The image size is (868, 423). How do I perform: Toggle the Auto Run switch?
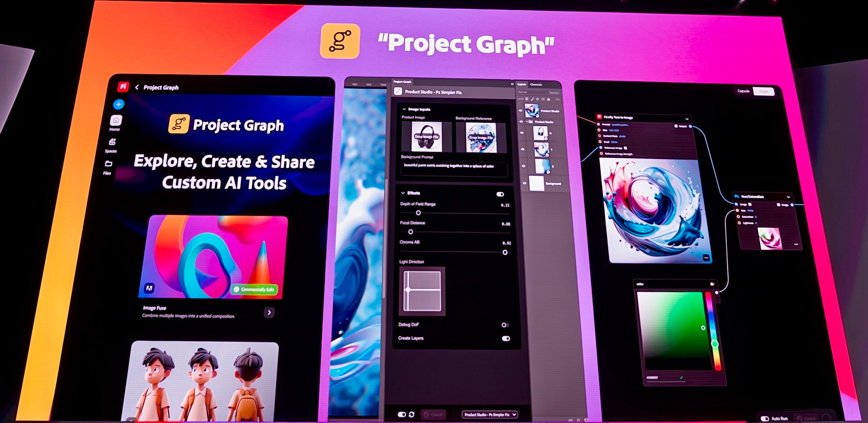pos(765,419)
